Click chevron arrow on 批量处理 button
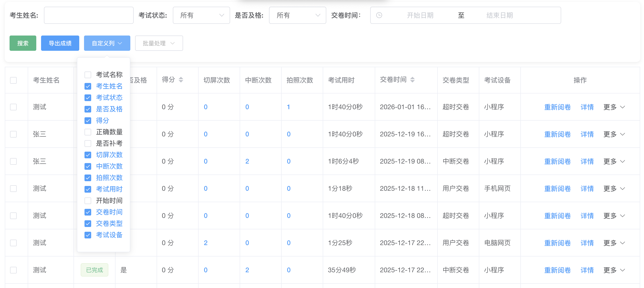The height and width of the screenshot is (288, 644). click(173, 43)
